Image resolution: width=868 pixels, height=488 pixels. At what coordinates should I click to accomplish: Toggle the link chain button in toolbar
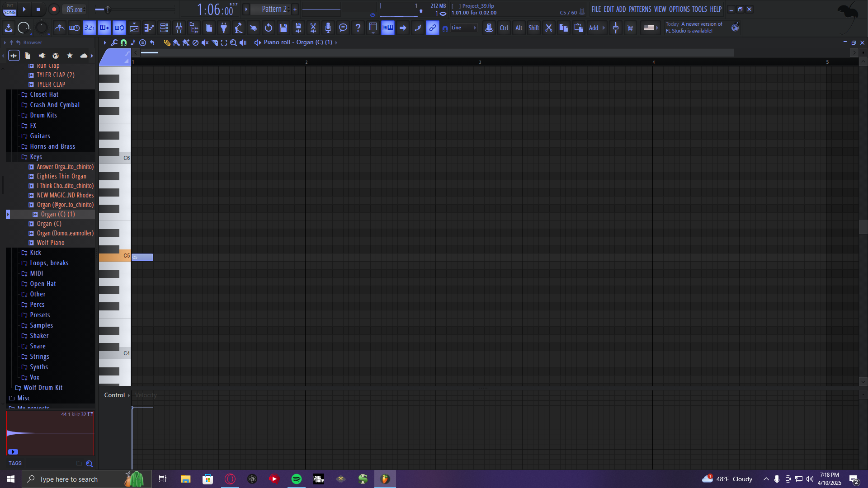click(433, 28)
